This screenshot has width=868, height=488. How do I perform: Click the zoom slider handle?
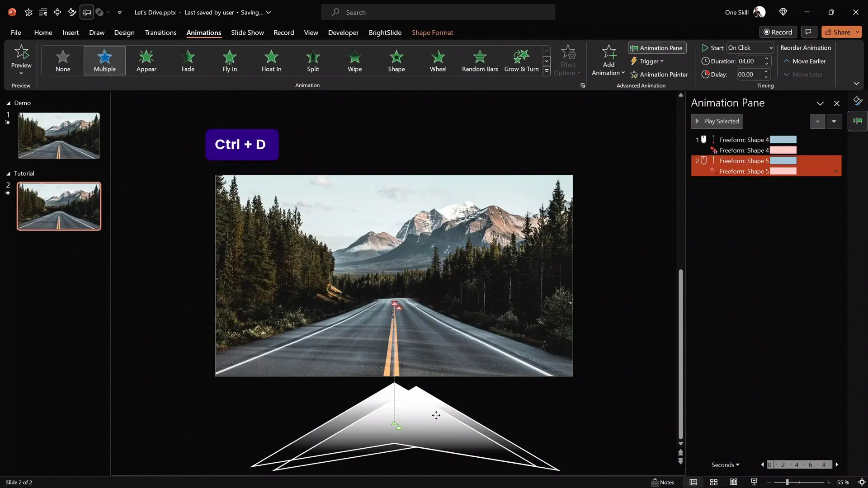tap(787, 482)
